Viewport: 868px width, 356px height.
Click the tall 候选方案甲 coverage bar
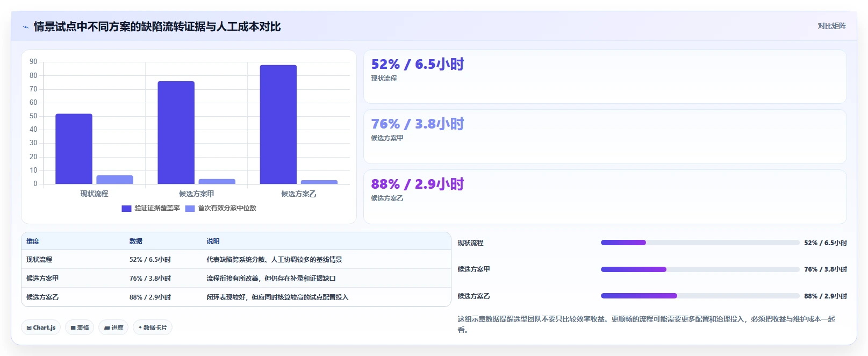tap(176, 133)
